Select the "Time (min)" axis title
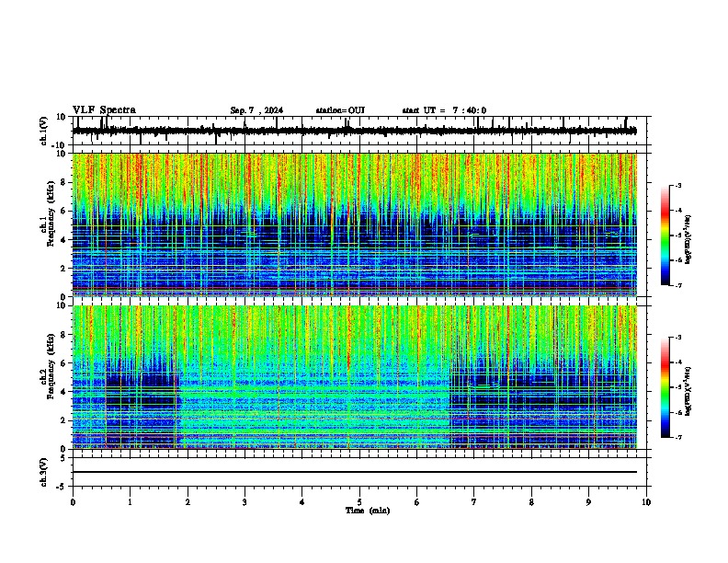 (368, 511)
